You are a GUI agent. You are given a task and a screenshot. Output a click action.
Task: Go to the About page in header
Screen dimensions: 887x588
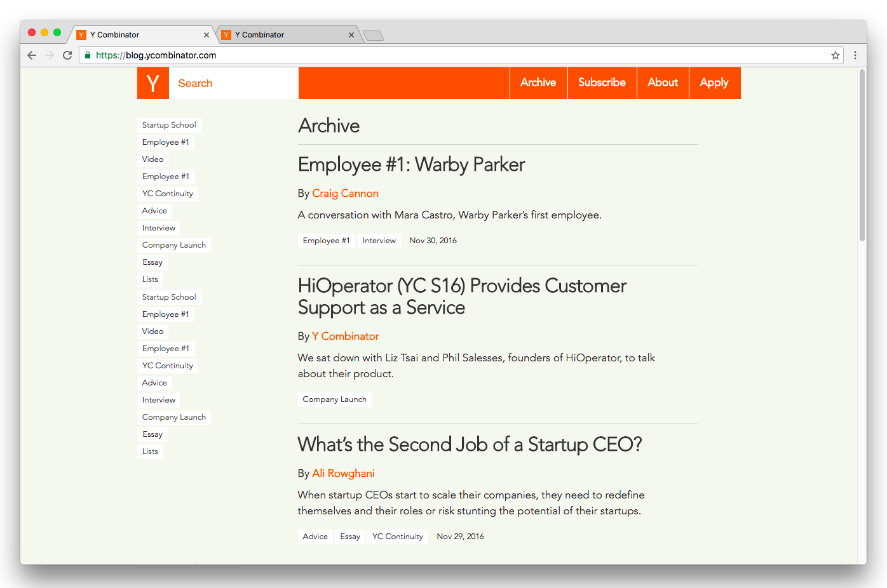click(x=663, y=83)
